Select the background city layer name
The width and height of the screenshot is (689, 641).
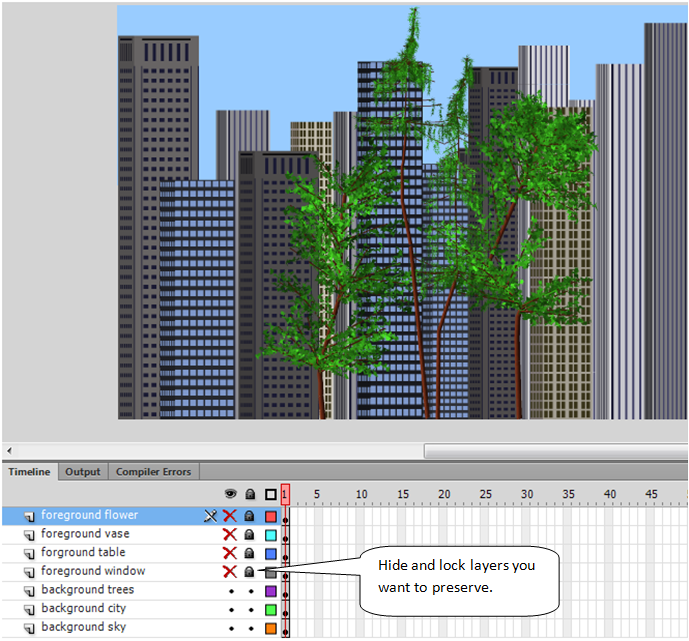point(83,609)
